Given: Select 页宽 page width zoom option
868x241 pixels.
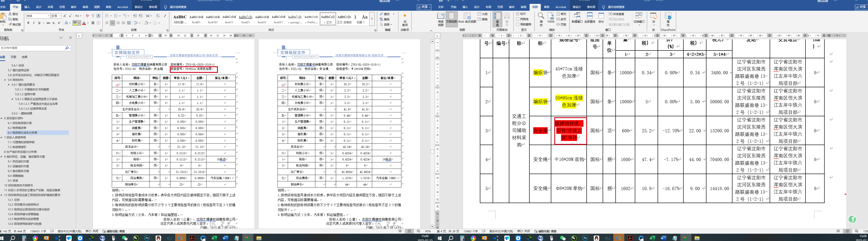Looking at the screenshot, I should tap(561, 24).
